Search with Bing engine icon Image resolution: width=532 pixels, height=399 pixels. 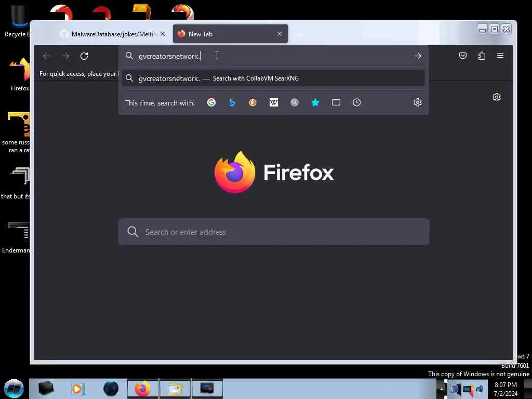(232, 102)
